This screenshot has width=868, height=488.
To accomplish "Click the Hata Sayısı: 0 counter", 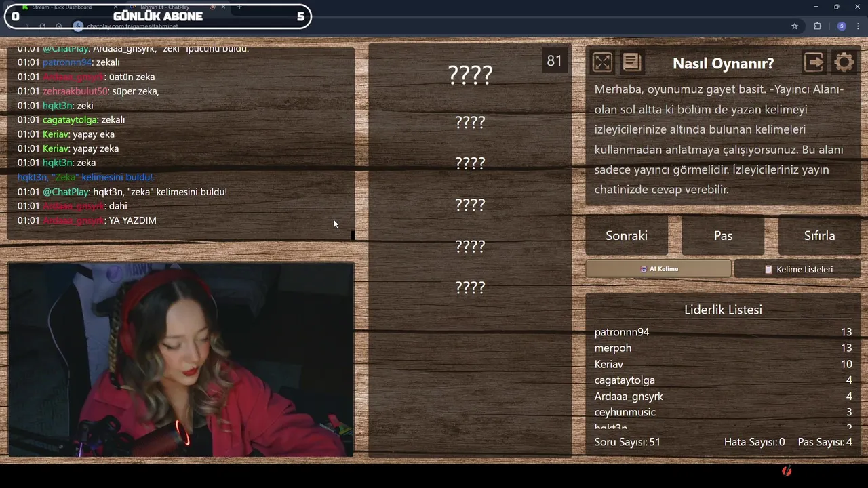I will [754, 442].
